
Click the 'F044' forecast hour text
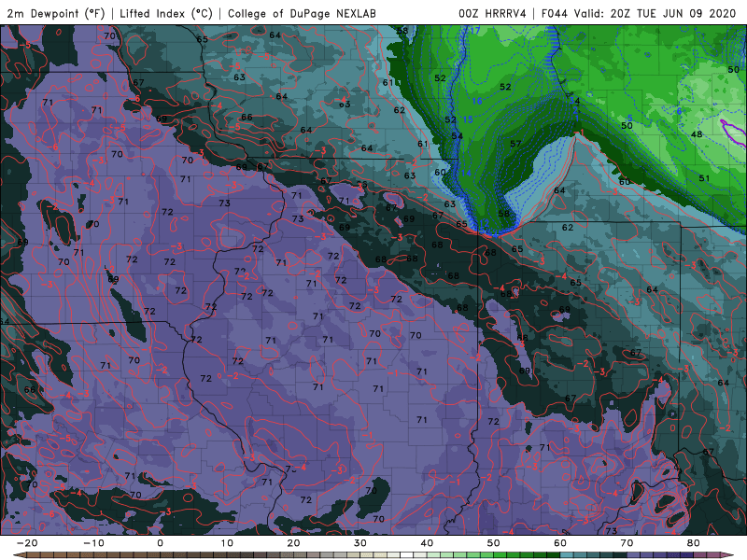coord(554,13)
